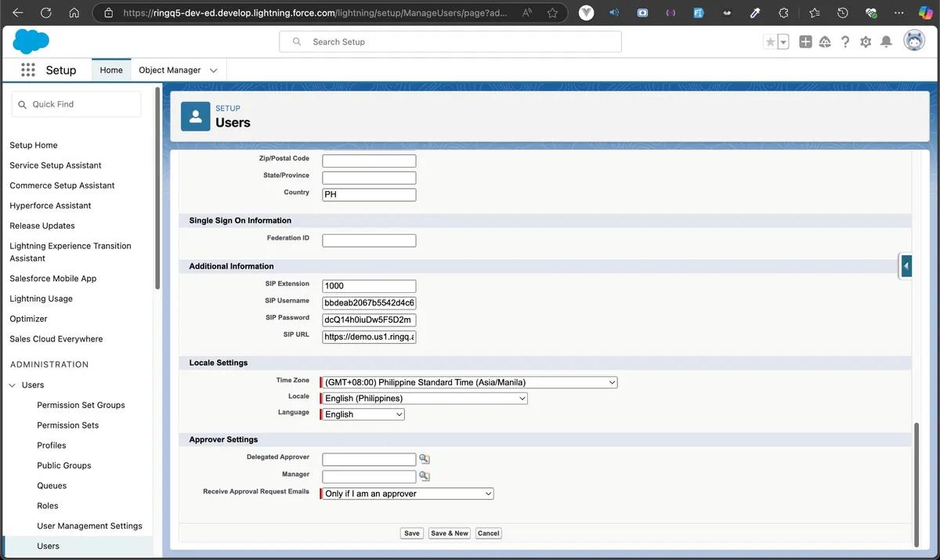The height and width of the screenshot is (560, 940).
Task: Open Lightning Experience Transition Assistant
Action: point(70,251)
